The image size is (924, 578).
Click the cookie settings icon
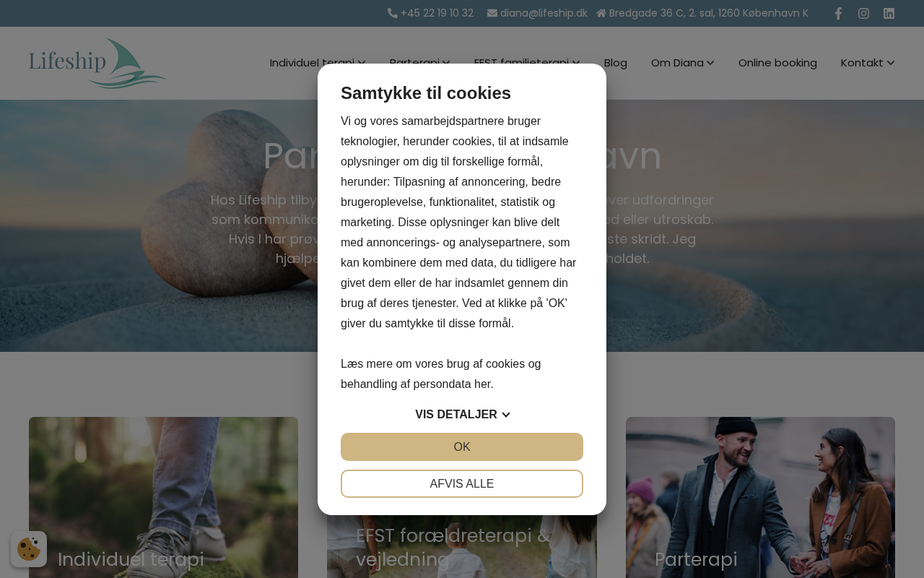click(x=29, y=549)
